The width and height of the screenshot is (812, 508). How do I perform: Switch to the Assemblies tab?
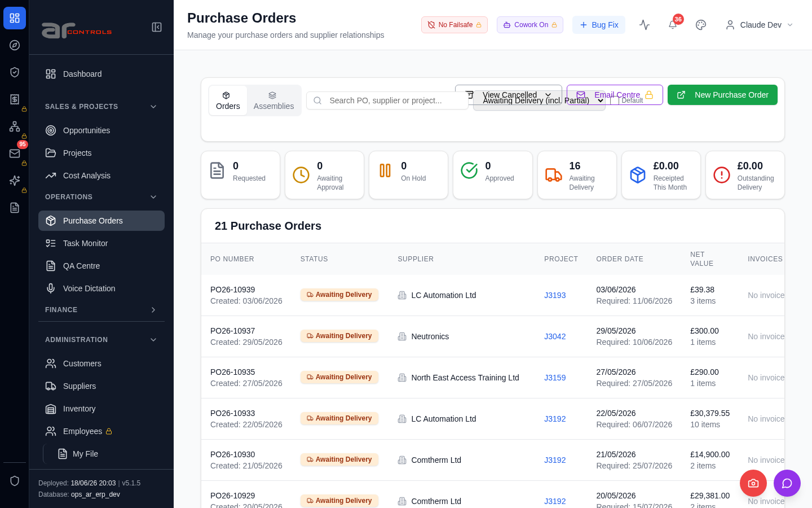tap(273, 100)
